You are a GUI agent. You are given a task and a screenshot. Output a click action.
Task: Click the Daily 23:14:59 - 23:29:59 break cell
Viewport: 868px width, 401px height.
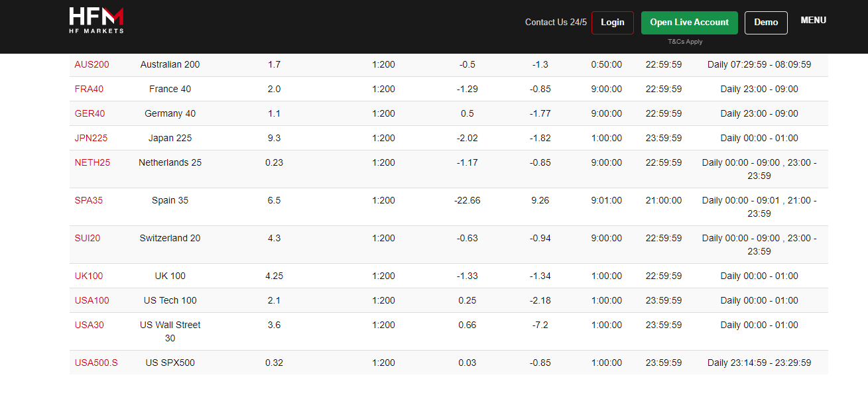(x=759, y=363)
